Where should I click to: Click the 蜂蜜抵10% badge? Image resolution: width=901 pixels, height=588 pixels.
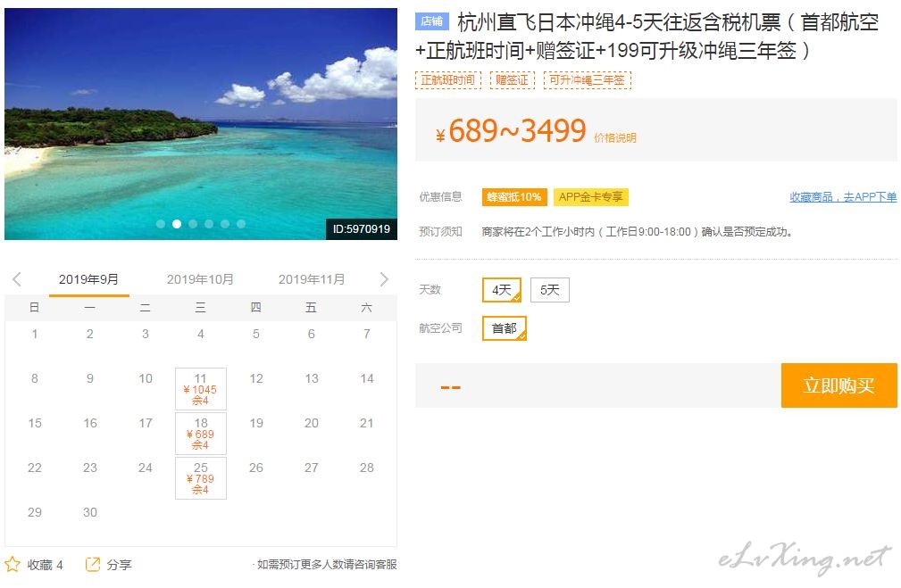pyautogui.click(x=514, y=197)
